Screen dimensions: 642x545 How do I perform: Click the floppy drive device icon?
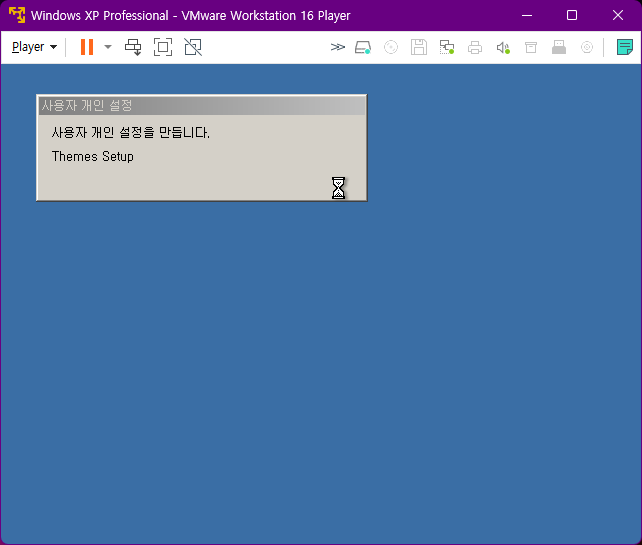pos(419,47)
